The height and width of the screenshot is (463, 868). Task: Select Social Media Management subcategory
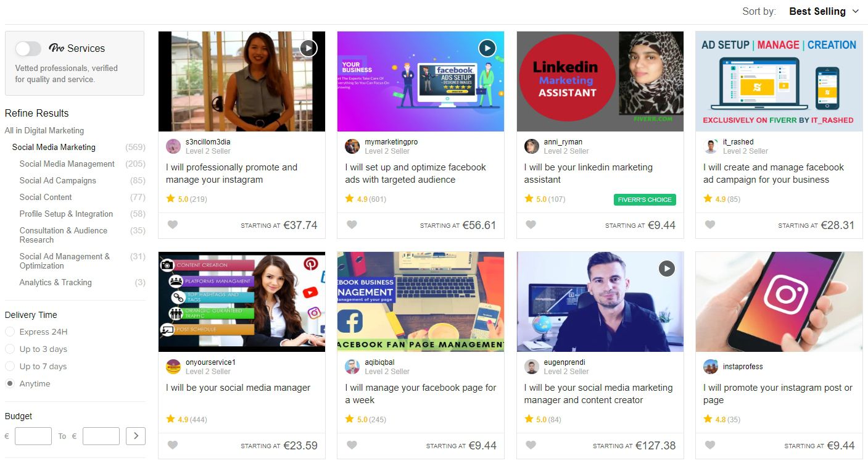[x=67, y=164]
